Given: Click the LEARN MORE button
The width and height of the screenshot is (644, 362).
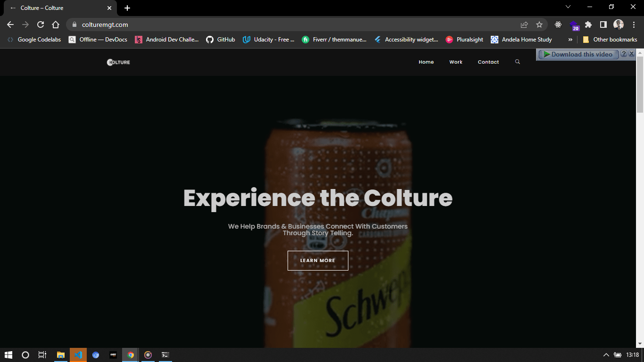Looking at the screenshot, I should (318, 261).
